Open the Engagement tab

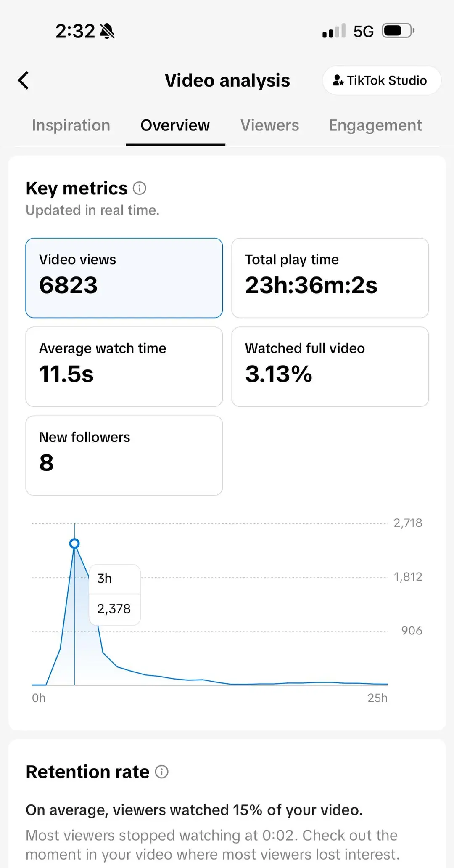(x=375, y=125)
